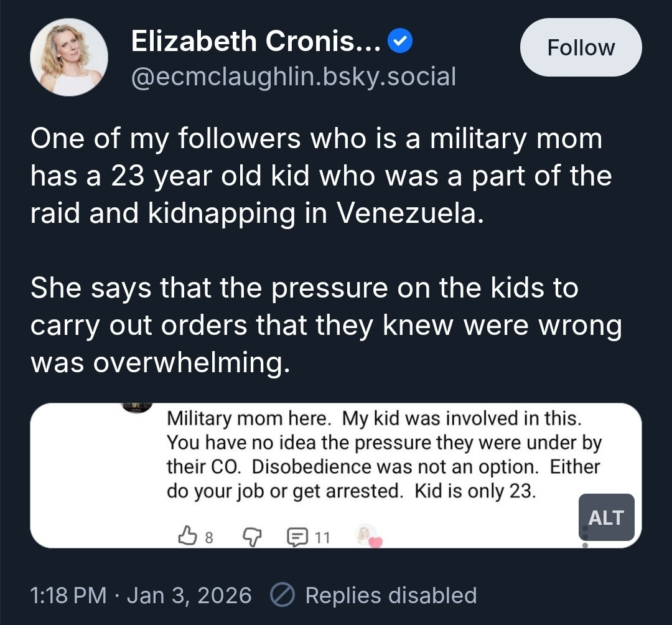Image resolution: width=672 pixels, height=625 pixels.
Task: Open Elizabeth Cronis's profile picture
Action: 69,57
